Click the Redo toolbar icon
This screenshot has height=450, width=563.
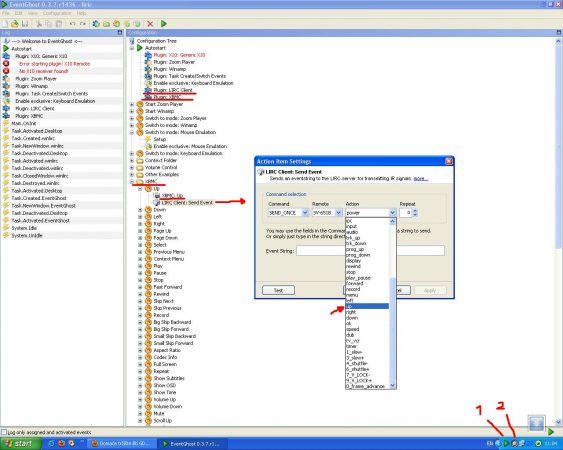83,24
